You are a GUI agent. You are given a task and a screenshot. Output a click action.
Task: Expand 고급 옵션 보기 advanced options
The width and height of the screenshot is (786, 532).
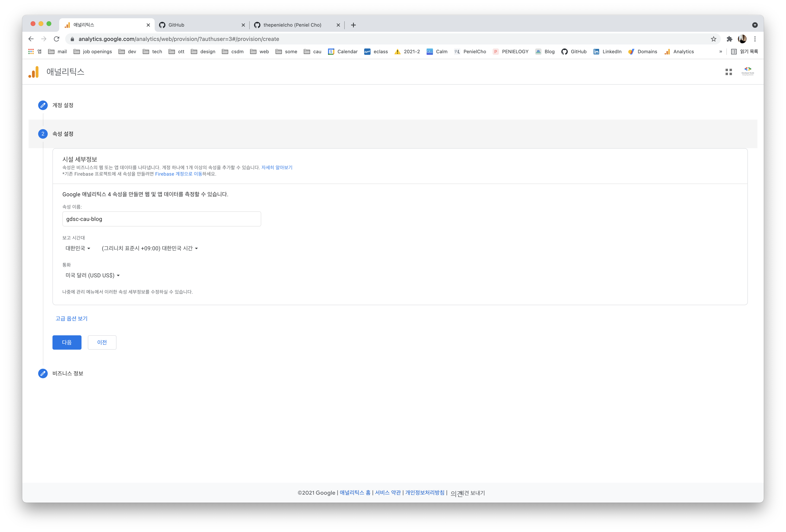click(x=71, y=318)
